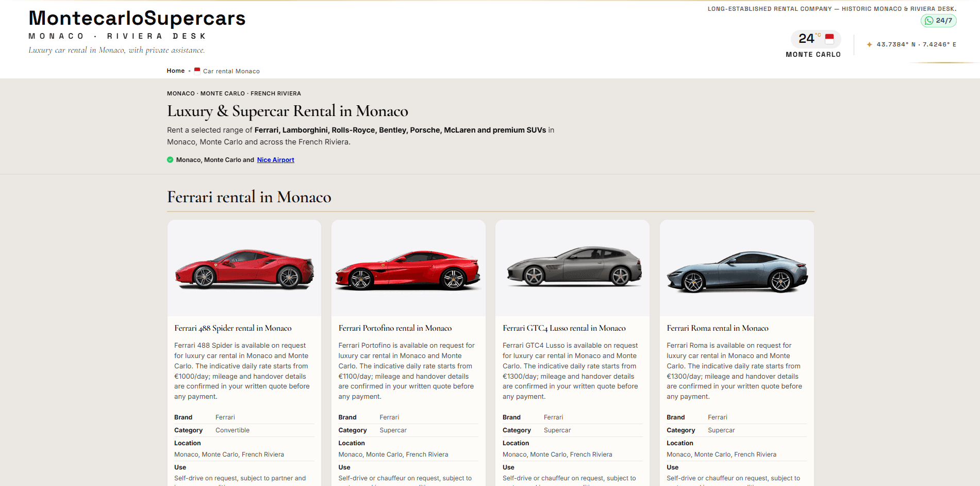This screenshot has height=486, width=980.
Task: Click the Ferrari 488 Spider description paragraph
Action: [242, 371]
